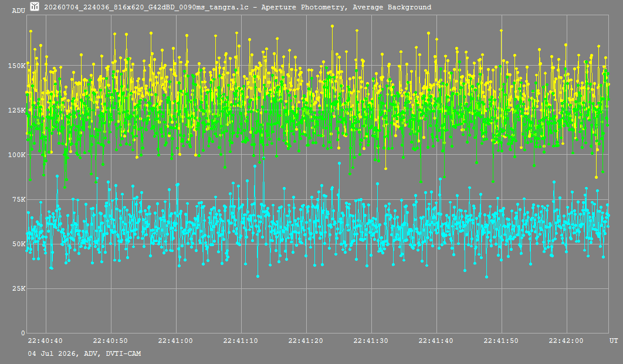The image size is (623, 364).
Task: Click the light curve file name title
Action: pos(238,7)
